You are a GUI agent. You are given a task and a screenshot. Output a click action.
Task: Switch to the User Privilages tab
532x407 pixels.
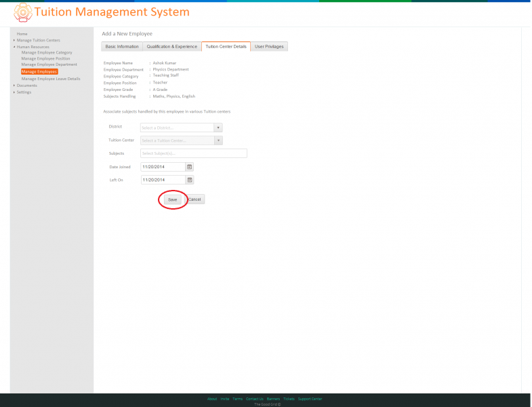(269, 47)
